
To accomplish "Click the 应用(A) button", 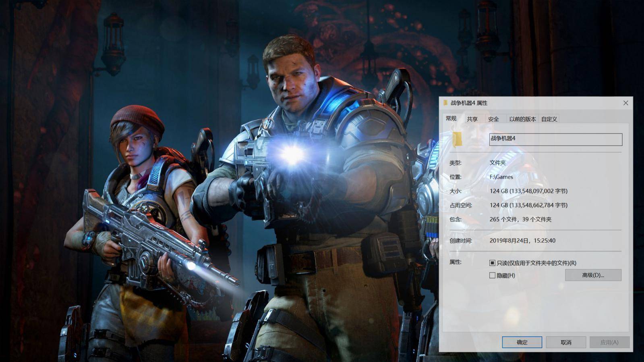I will click(609, 342).
